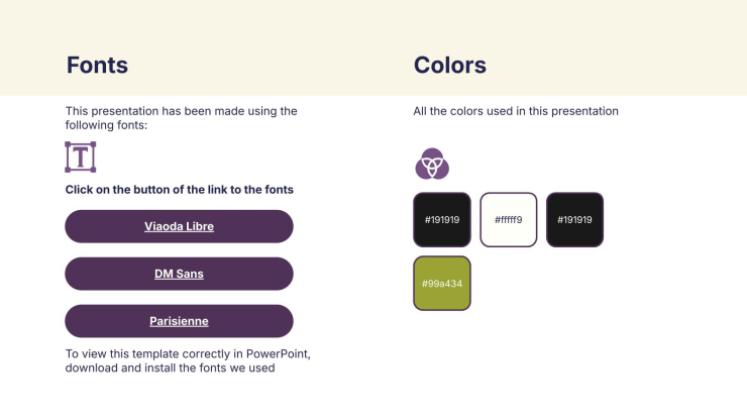Pick the olive green #99a434 swatch
747x420 pixels.
[442, 283]
